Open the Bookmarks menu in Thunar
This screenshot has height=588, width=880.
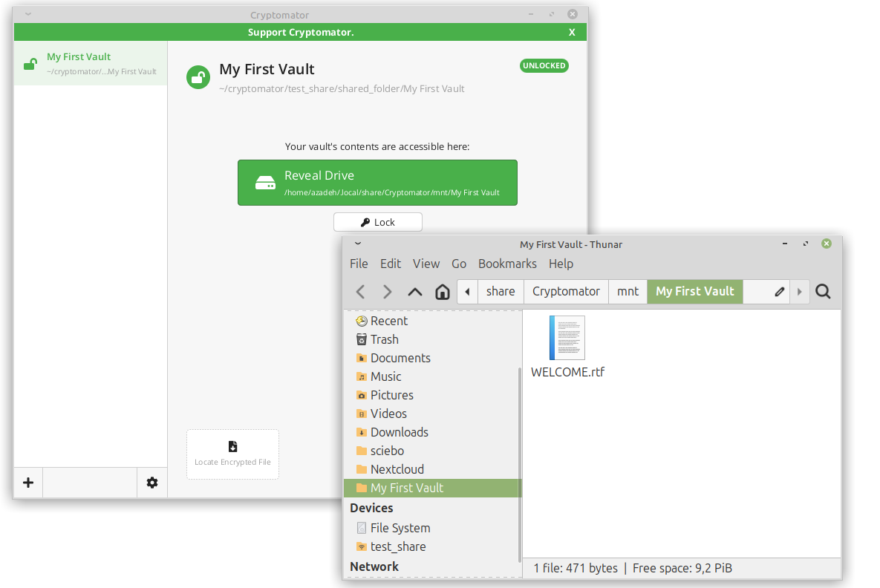click(x=507, y=264)
